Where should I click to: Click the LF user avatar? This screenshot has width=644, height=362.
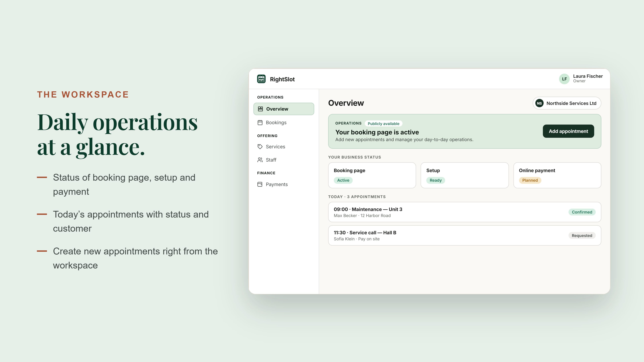(564, 79)
